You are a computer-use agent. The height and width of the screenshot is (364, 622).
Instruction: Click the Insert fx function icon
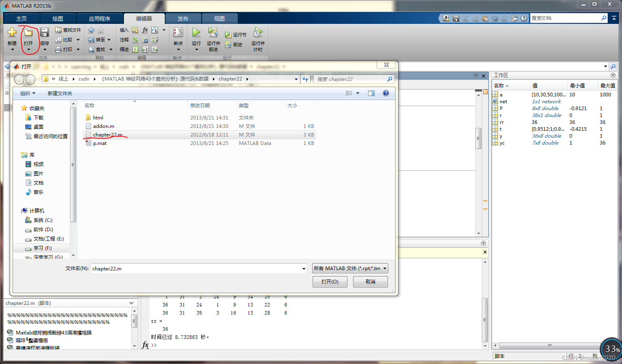pyautogui.click(x=145, y=30)
